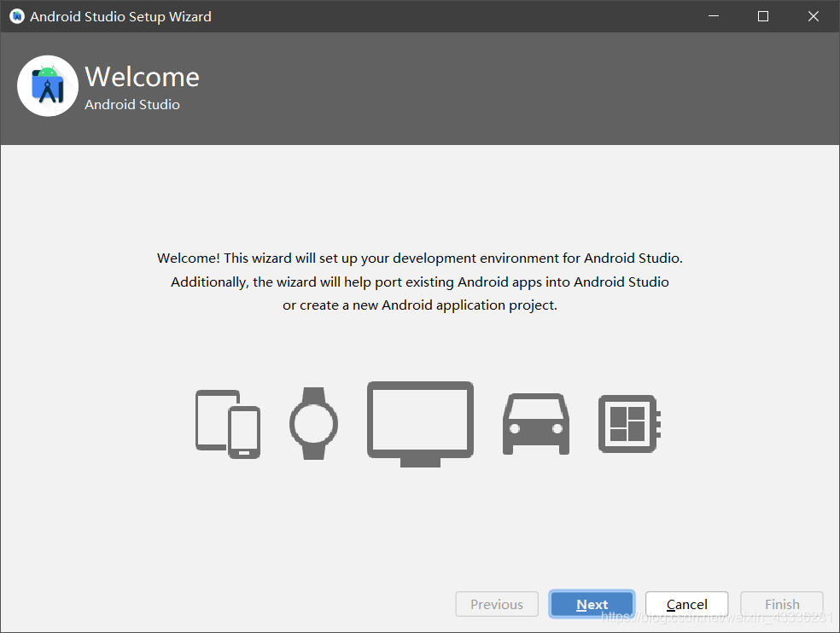The height and width of the screenshot is (633, 840).
Task: Click the Finish button
Action: click(781, 604)
